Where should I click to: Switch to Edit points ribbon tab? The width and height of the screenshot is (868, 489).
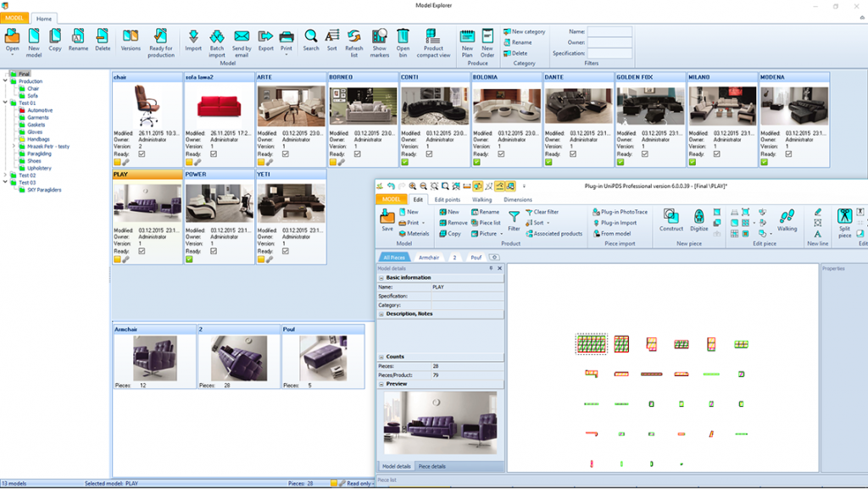(448, 200)
